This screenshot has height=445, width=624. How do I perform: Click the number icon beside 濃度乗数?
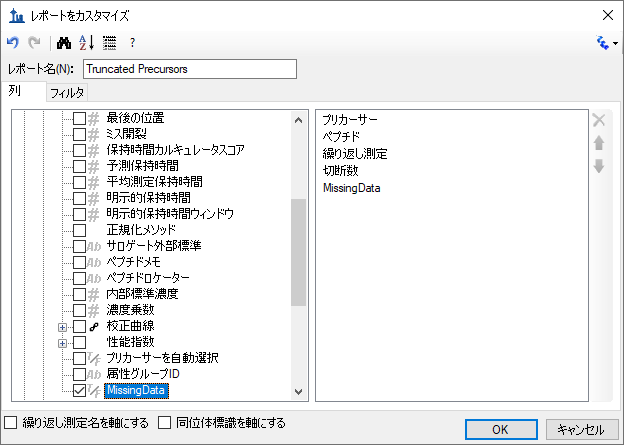point(94,310)
